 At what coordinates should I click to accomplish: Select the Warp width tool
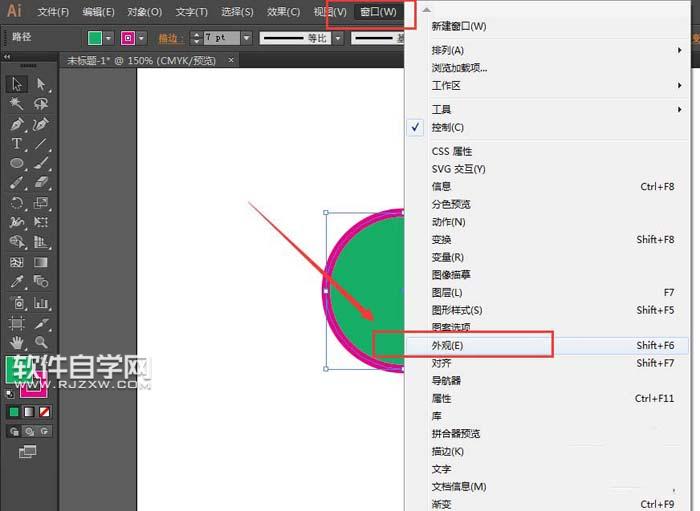click(17, 222)
